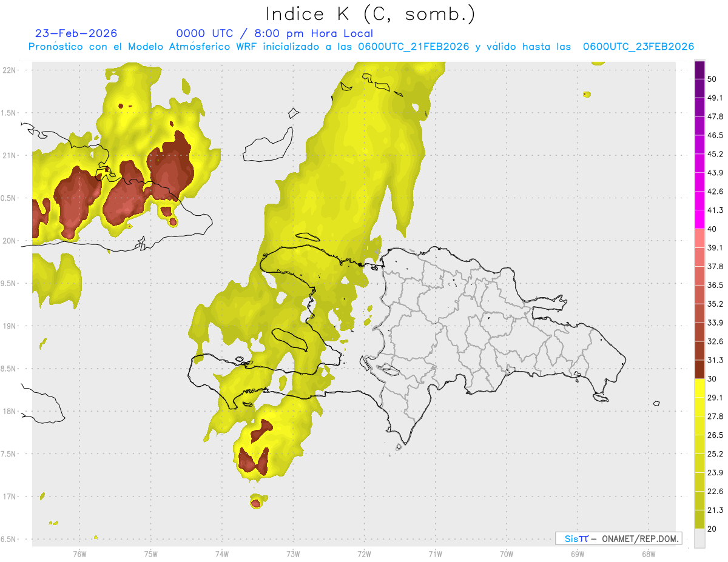Viewport: 728px width, 562px height.
Task: Click the "68W" longitude label
Action: (x=648, y=554)
